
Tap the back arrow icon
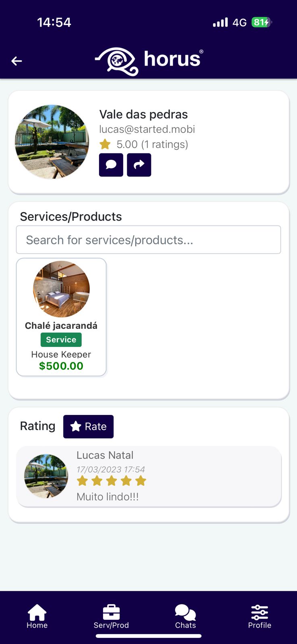(16, 61)
